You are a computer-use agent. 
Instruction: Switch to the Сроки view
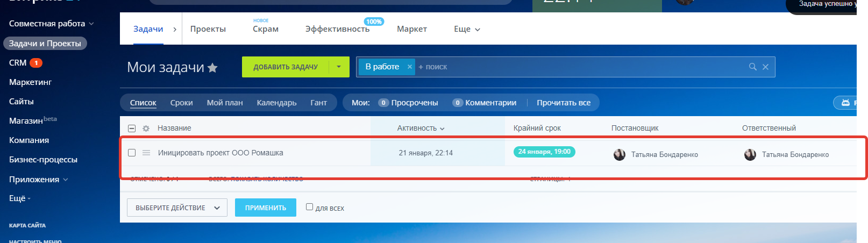tap(182, 103)
